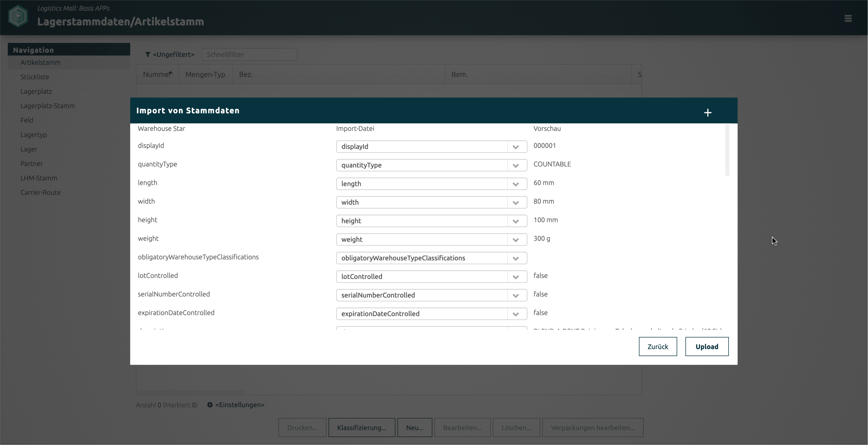Click the sort arrow in the Nummer column header
Image resolution: width=868 pixels, height=445 pixels.
[x=171, y=73]
